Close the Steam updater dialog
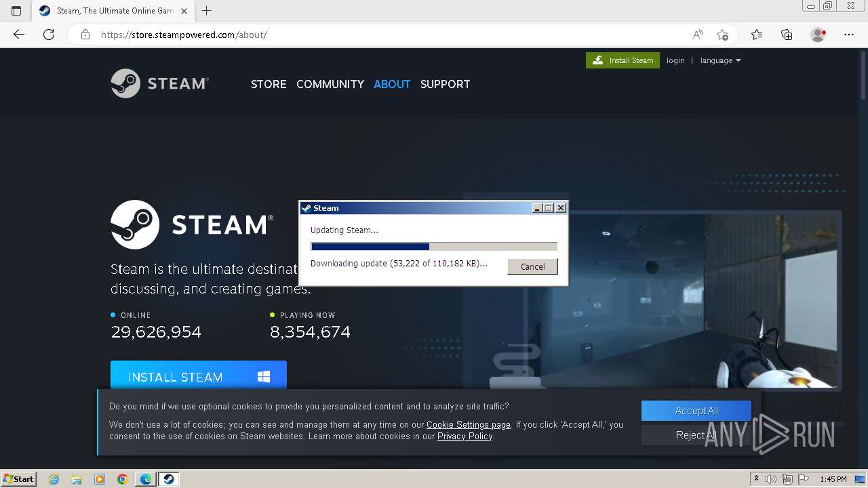This screenshot has width=868, height=488. (x=561, y=208)
